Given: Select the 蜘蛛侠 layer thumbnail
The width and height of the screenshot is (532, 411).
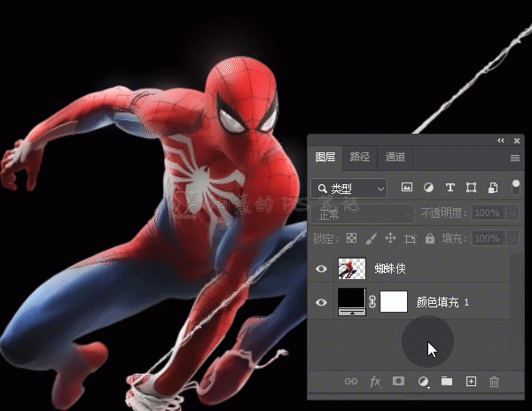Looking at the screenshot, I should (x=352, y=268).
